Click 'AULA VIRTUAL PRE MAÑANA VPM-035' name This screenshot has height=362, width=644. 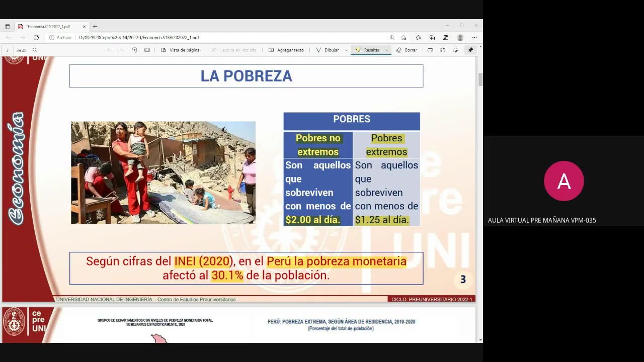(542, 220)
